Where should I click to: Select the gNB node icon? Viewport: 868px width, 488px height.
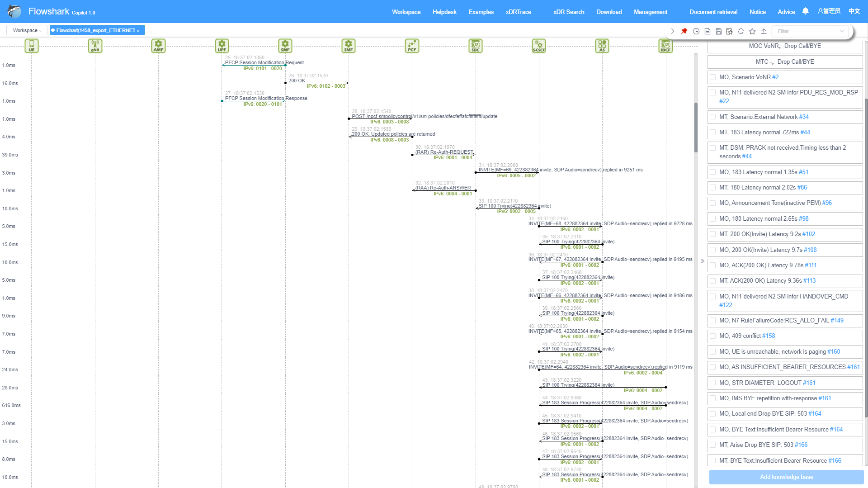tap(95, 46)
